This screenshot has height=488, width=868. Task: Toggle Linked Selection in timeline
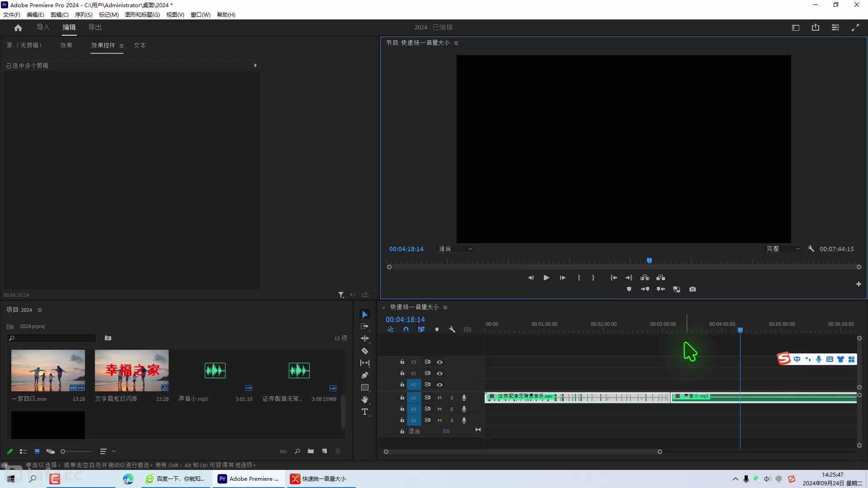[421, 329]
